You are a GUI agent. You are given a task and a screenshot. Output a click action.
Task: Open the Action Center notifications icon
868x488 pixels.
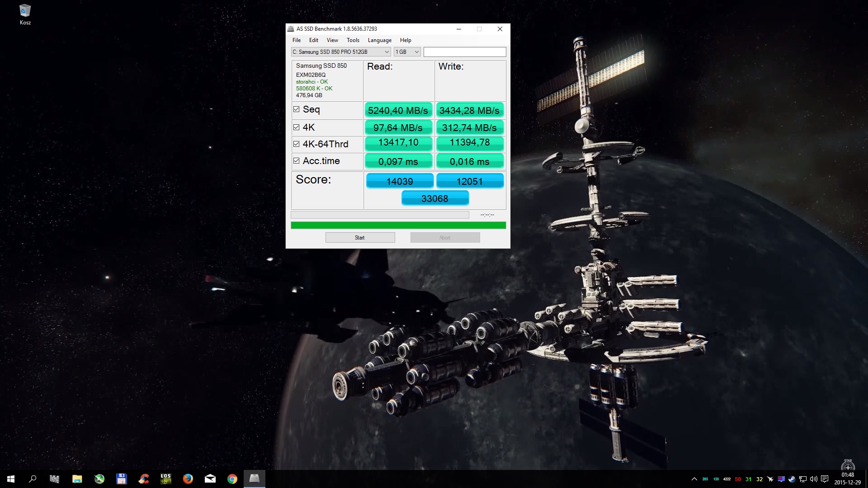click(x=825, y=479)
